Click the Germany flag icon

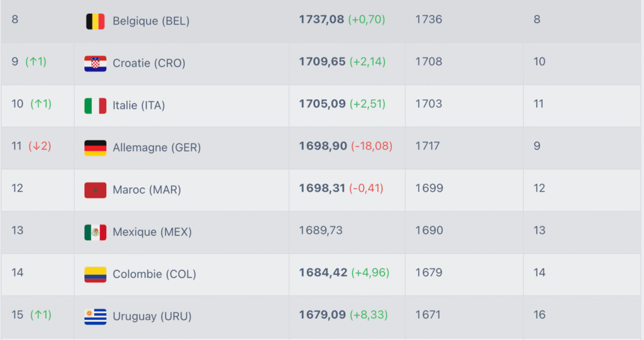96,148
